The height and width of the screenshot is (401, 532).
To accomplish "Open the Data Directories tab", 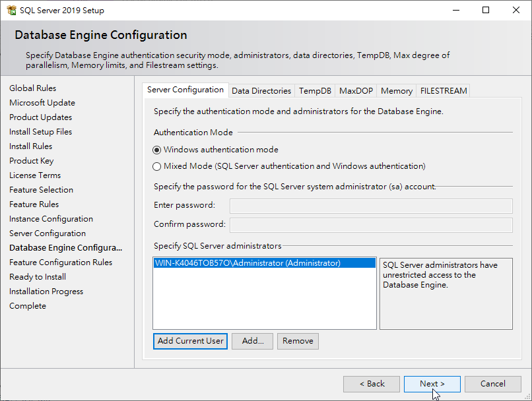I will pos(261,91).
